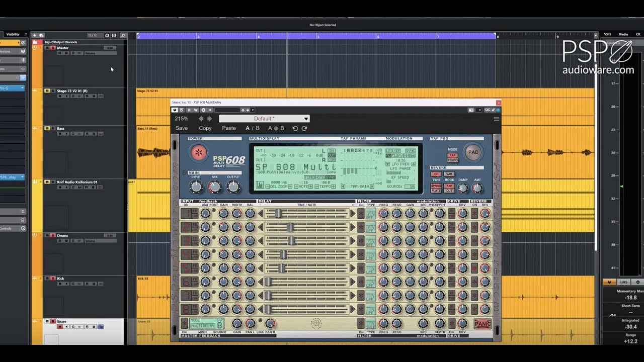Toggle the PSP 608 red power button
This screenshot has height=362, width=644.
pyautogui.click(x=198, y=152)
